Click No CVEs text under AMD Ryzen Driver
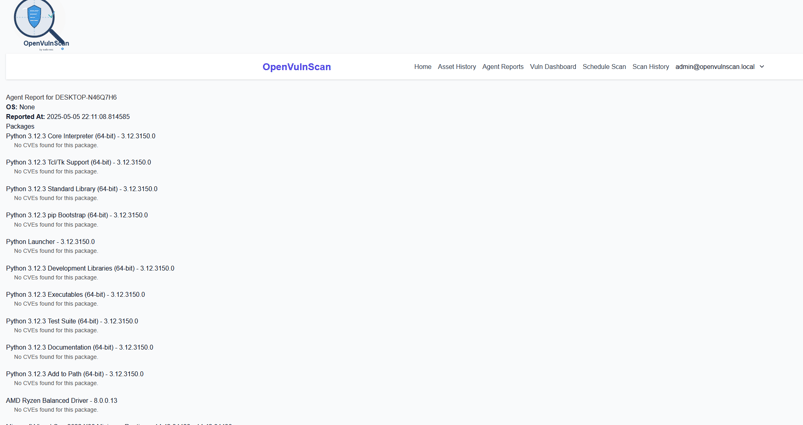Viewport: 803px width, 425px height. click(56, 410)
